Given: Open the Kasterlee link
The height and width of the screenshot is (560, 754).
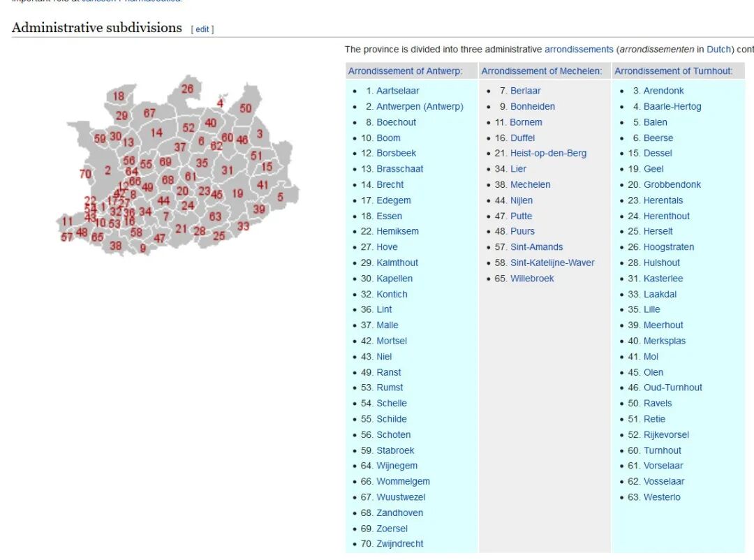Looking at the screenshot, I should (663, 279).
